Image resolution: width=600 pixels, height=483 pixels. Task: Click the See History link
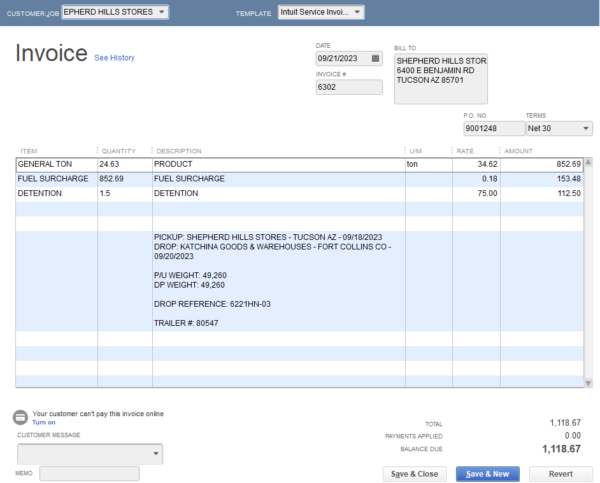(114, 58)
